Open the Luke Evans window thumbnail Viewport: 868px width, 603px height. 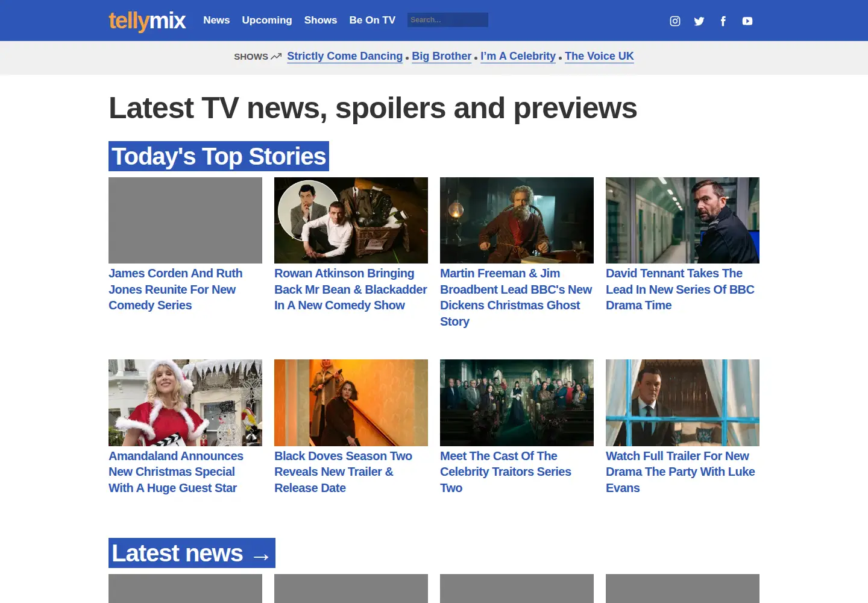click(682, 403)
